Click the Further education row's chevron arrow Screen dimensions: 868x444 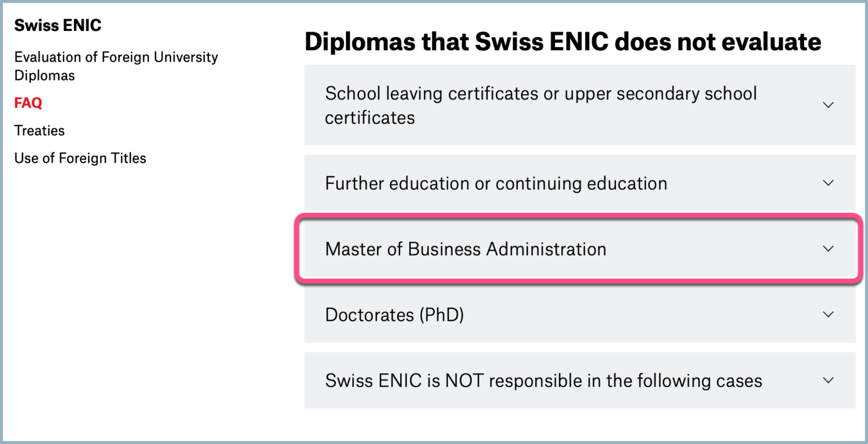(x=828, y=183)
